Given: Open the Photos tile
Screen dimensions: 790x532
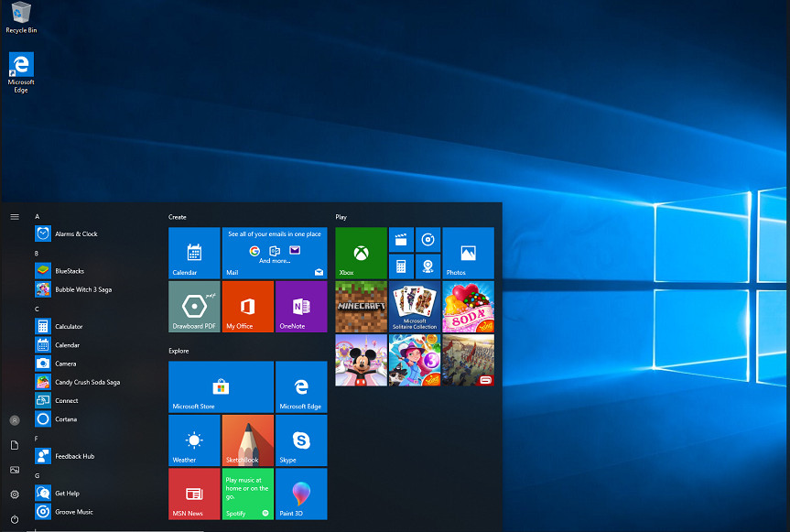Looking at the screenshot, I should pos(468,253).
